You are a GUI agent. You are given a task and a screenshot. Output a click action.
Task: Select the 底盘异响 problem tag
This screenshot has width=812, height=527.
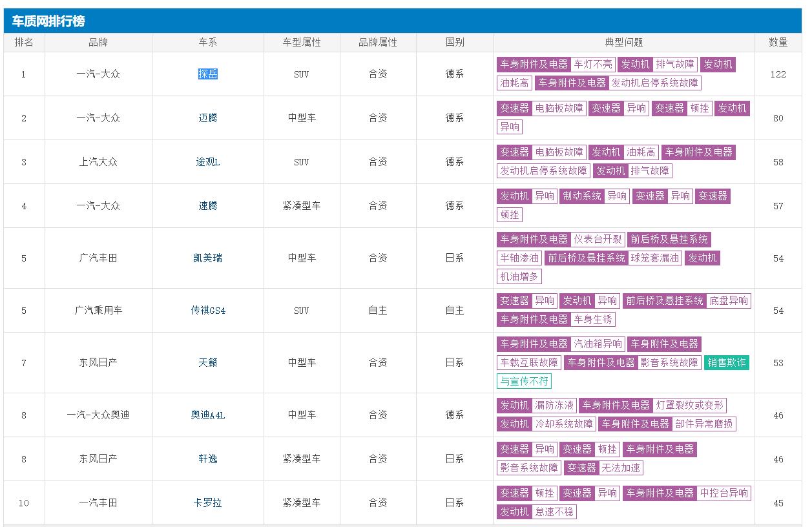pos(729,301)
